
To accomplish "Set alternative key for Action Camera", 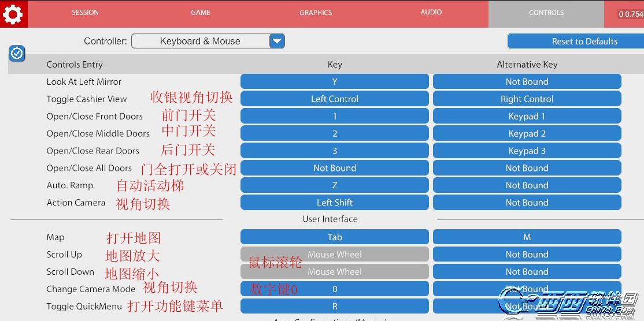I will coord(527,202).
